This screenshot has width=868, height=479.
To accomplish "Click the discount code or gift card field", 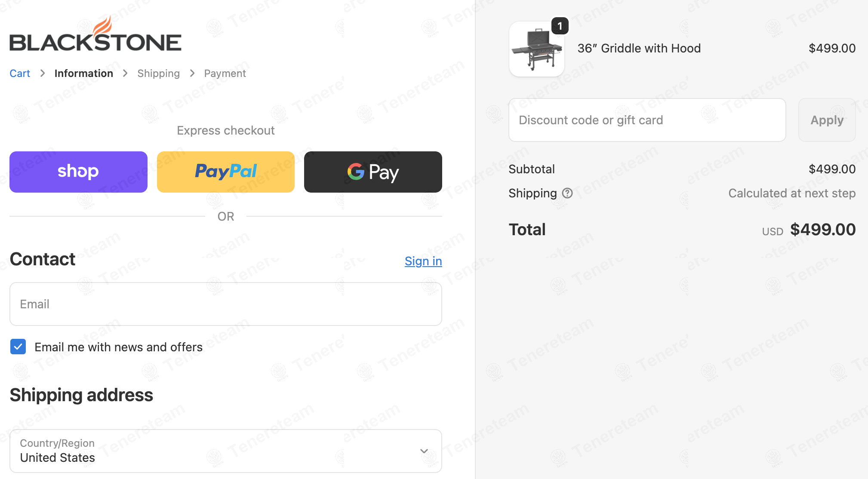I will [647, 120].
